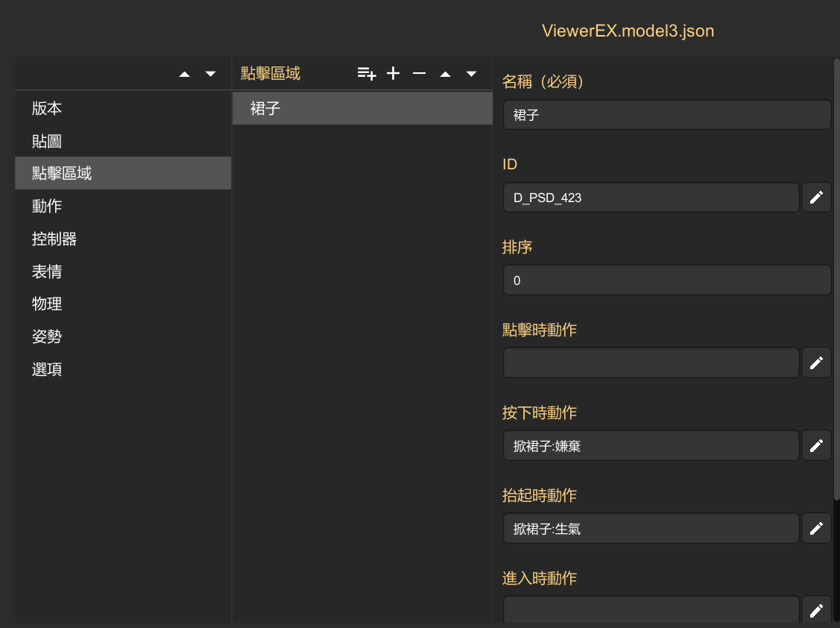The height and width of the screenshot is (628, 840).
Task: Select the 物理 section
Action: click(x=47, y=304)
